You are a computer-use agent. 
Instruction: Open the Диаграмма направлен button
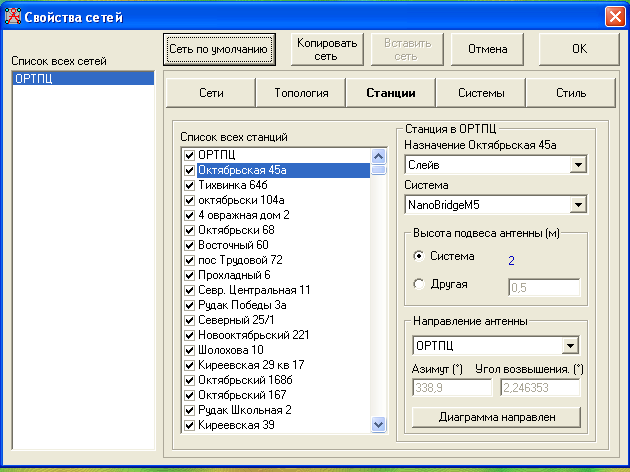(497, 417)
